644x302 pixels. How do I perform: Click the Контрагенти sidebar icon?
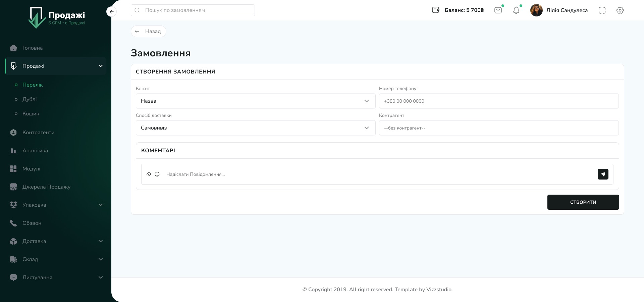(x=13, y=133)
